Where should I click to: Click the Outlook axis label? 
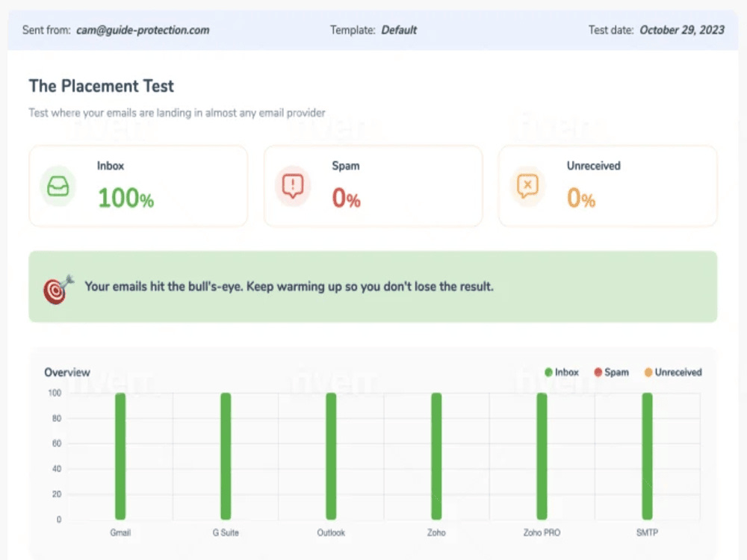(331, 532)
